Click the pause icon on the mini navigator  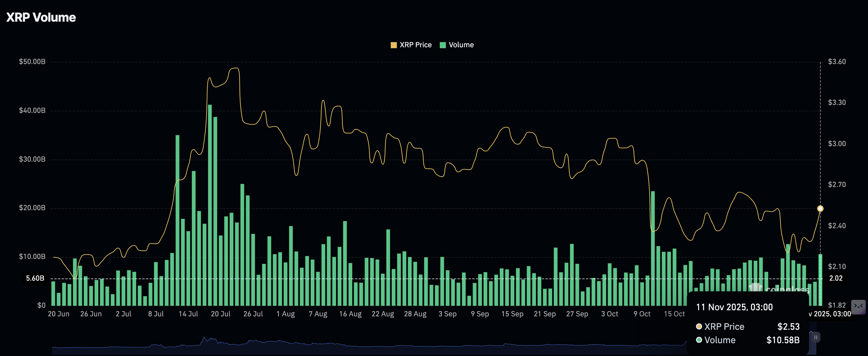point(816,337)
